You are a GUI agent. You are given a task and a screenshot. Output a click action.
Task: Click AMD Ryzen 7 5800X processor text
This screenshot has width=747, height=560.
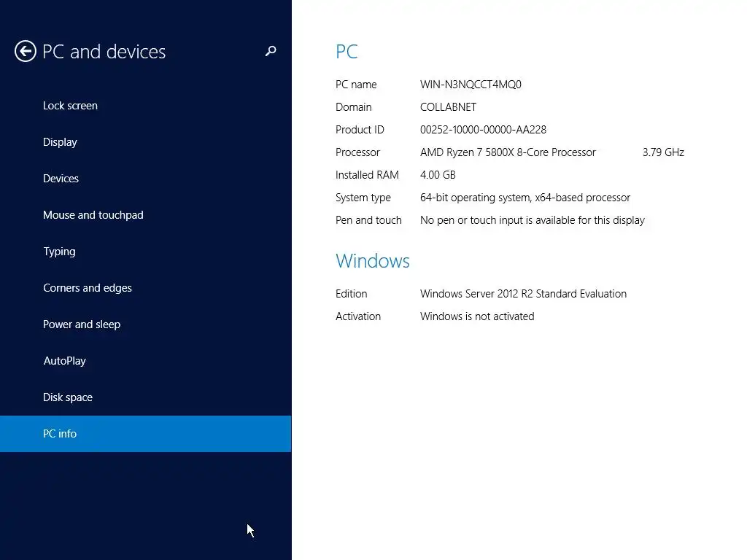pos(508,152)
